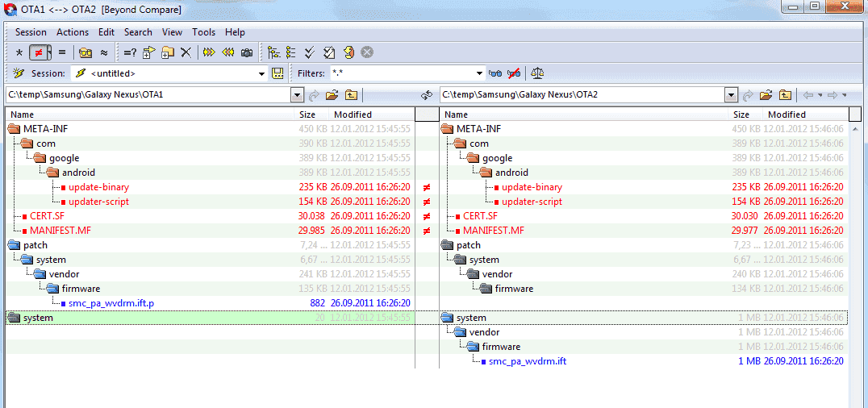Image resolution: width=868 pixels, height=408 pixels.
Task: Click the Delete (X) toolbar icon
Action: [186, 52]
